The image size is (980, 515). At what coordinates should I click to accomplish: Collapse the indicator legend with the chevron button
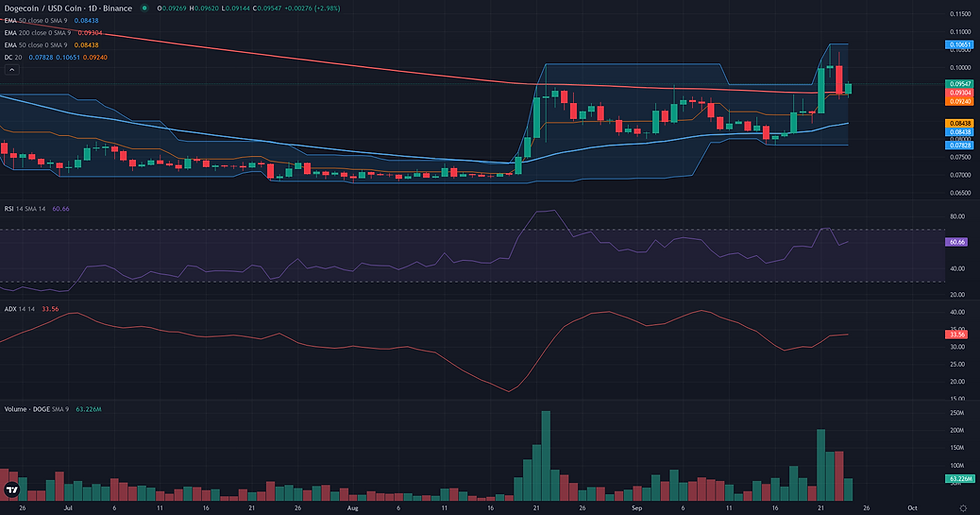(x=12, y=70)
